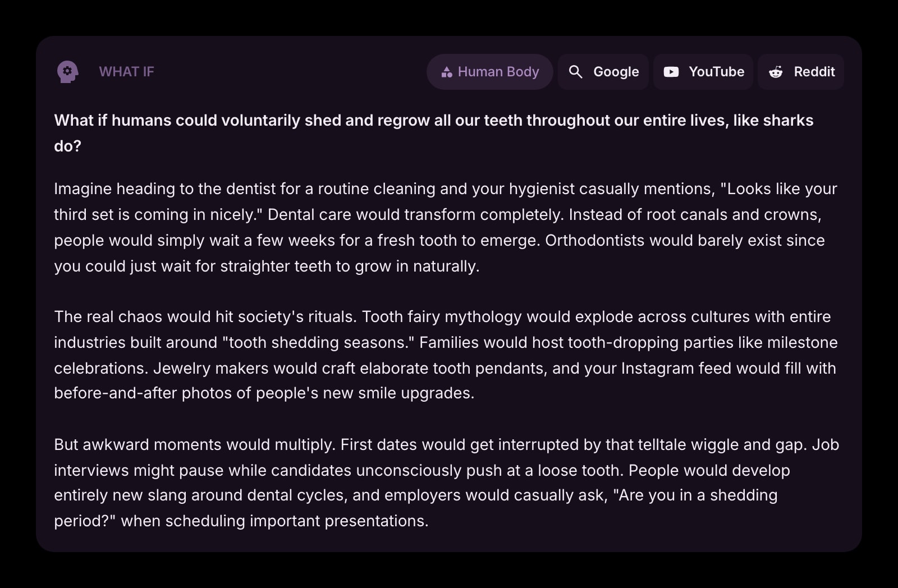Click the YouTube play logo icon
The image size is (898, 588).
tap(671, 72)
